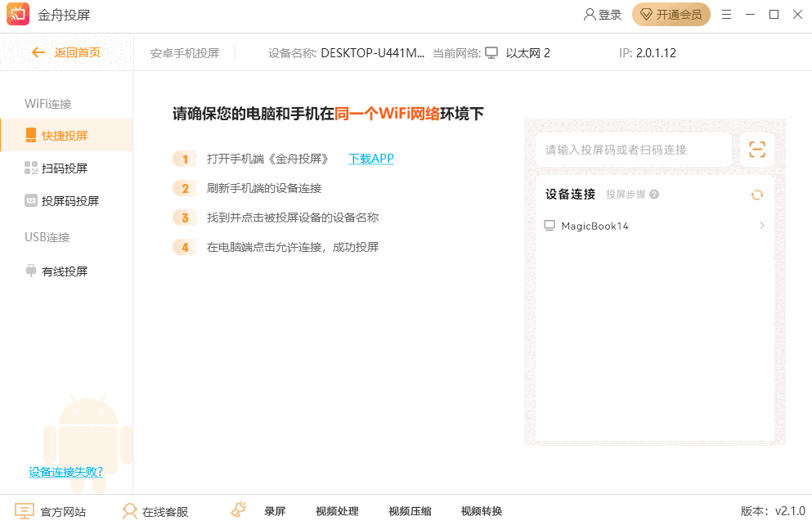Open the 视频处理 tool

pyautogui.click(x=335, y=510)
